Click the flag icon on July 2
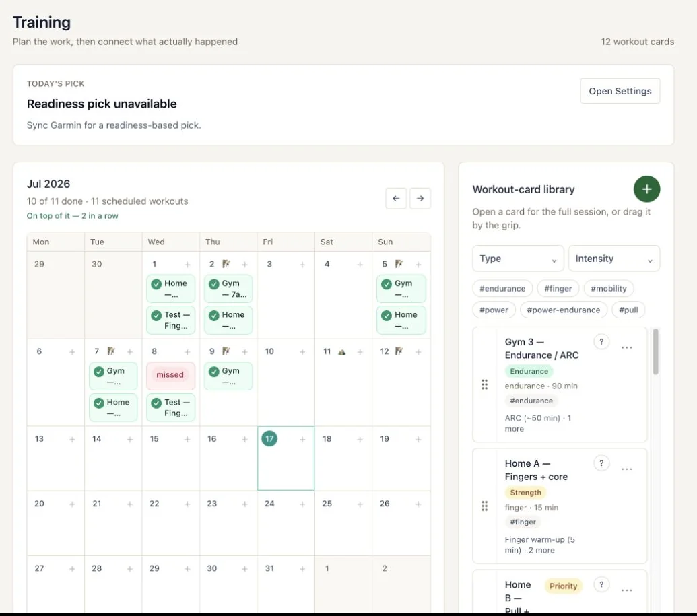This screenshot has width=697, height=616. (x=226, y=264)
